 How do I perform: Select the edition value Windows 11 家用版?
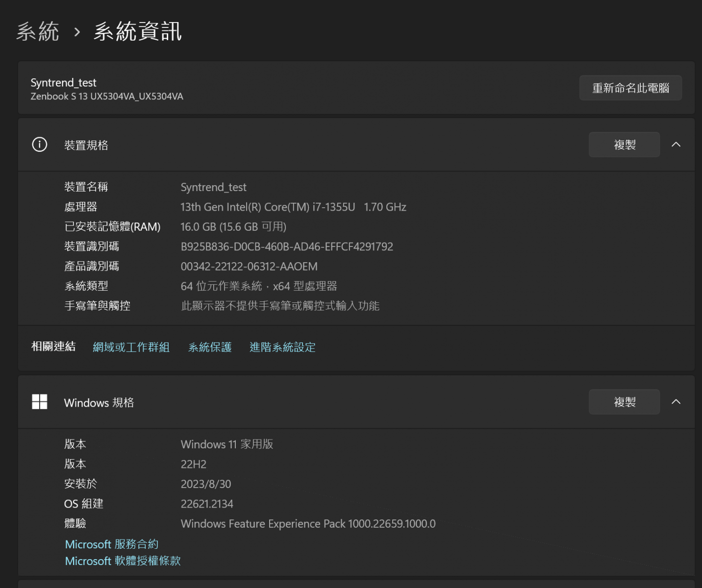[x=227, y=444]
